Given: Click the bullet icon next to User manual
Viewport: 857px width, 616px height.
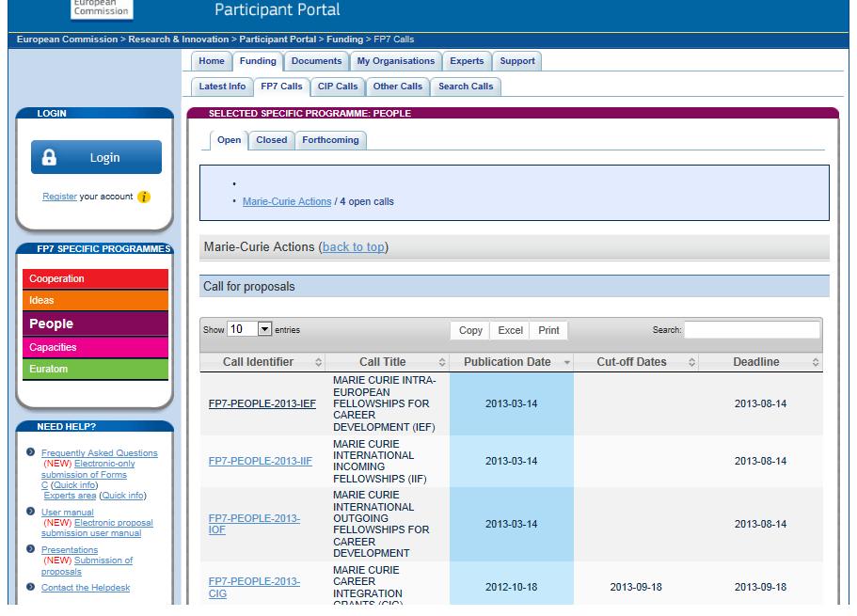Looking at the screenshot, I should point(31,512).
